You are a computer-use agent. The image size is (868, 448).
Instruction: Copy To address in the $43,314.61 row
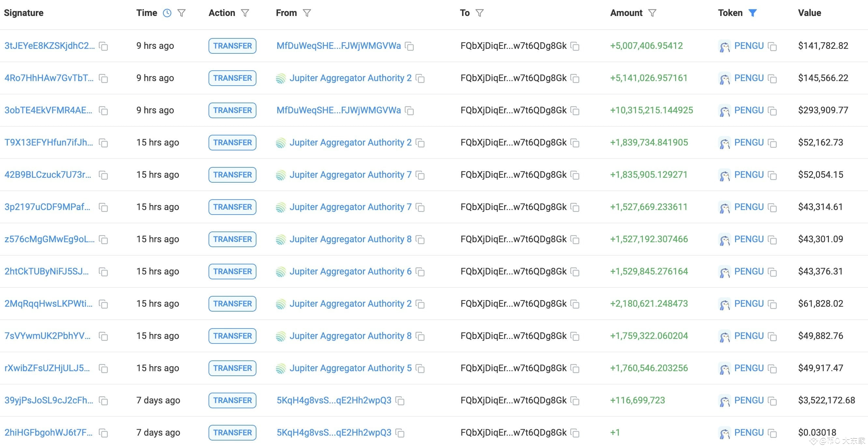pyautogui.click(x=575, y=207)
